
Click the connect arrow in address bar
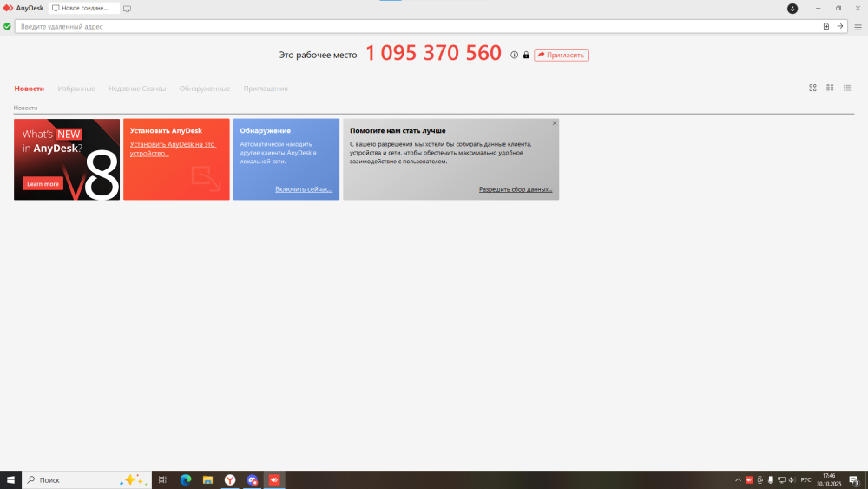click(x=839, y=26)
